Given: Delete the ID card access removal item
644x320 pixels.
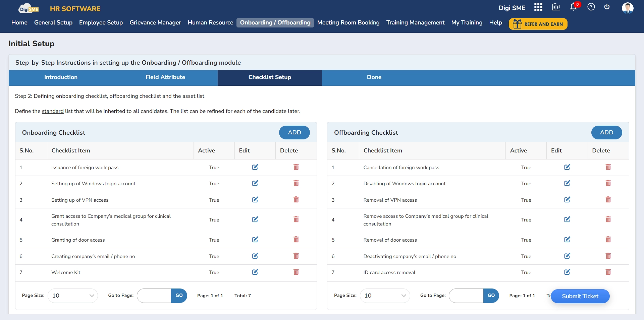Looking at the screenshot, I should (608, 272).
